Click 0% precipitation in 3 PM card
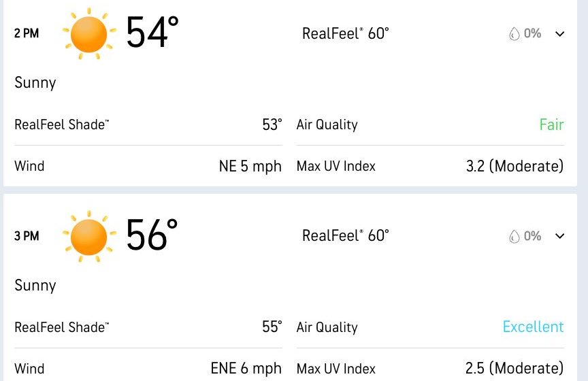The height and width of the screenshot is (381, 588). 532,236
